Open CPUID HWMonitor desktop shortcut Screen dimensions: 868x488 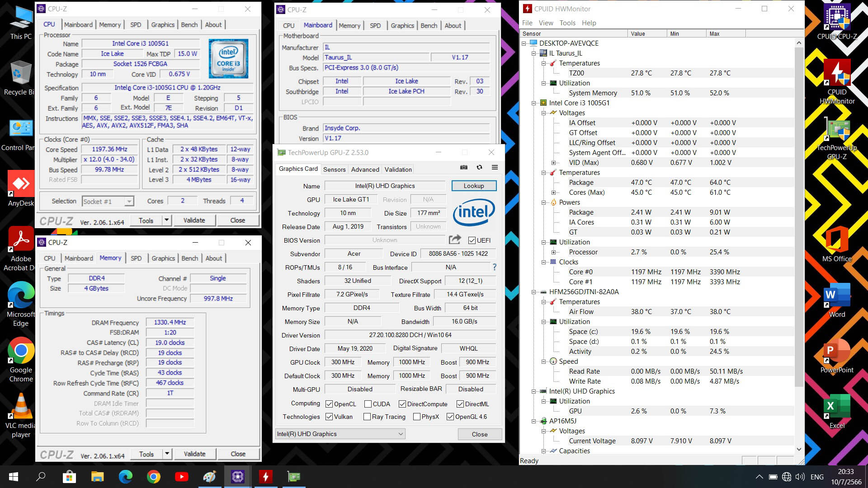837,82
